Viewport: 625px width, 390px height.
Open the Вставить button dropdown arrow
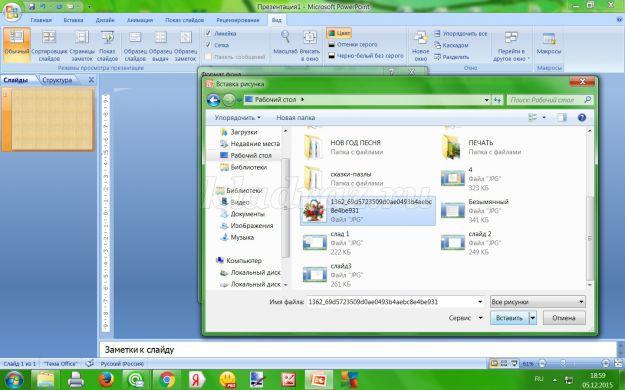coord(533,318)
